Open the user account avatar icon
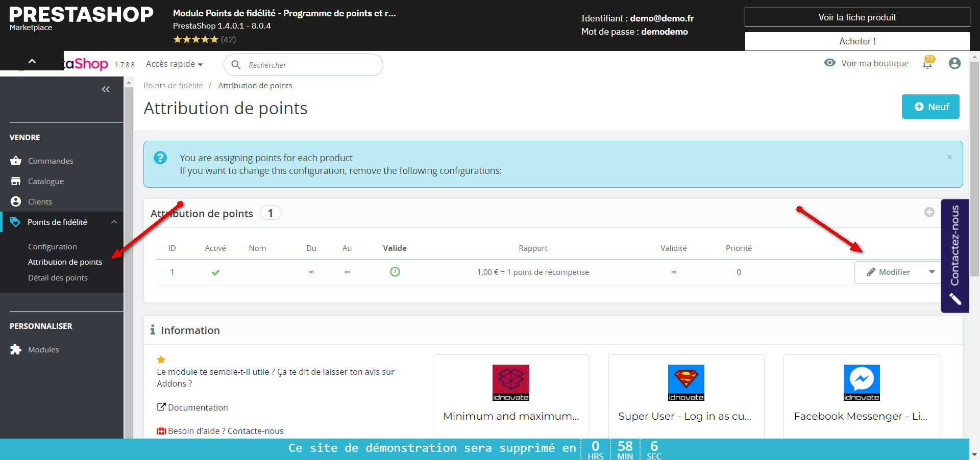The image size is (980, 460). click(x=954, y=63)
